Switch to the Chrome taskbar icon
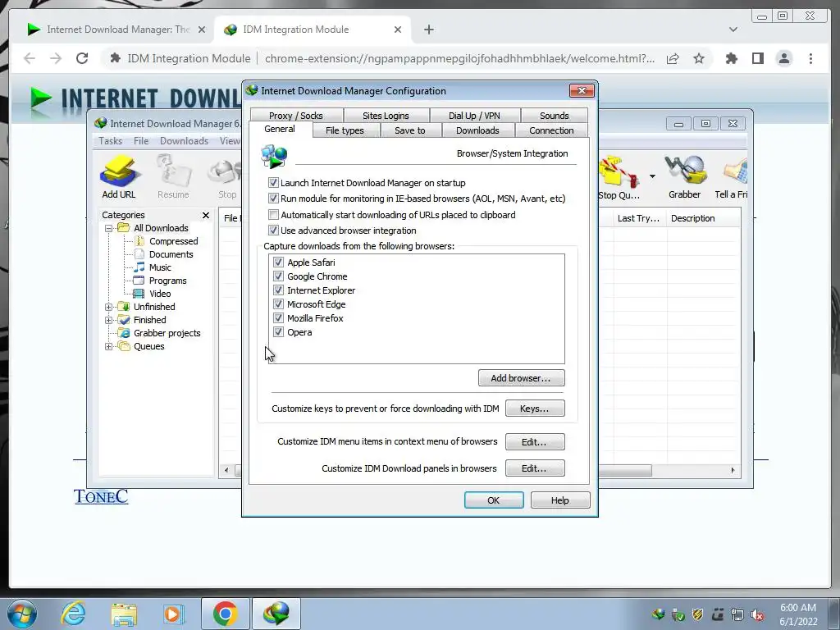The image size is (840, 630). click(x=225, y=614)
